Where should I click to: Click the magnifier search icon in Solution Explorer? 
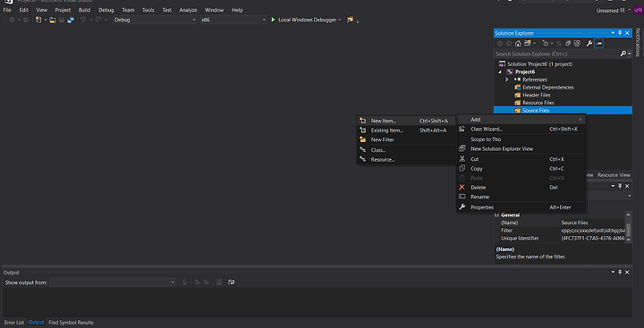click(x=623, y=54)
